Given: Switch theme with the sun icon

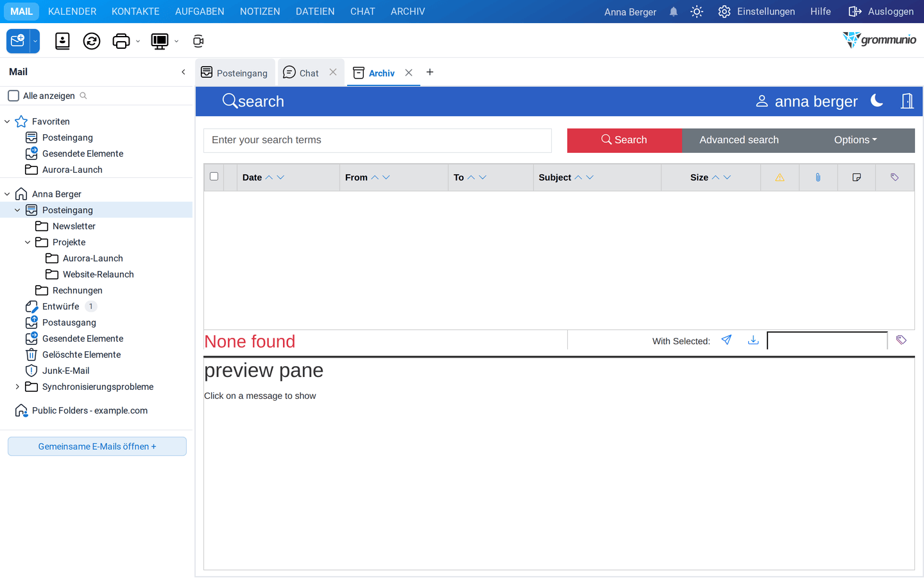Looking at the screenshot, I should [697, 12].
